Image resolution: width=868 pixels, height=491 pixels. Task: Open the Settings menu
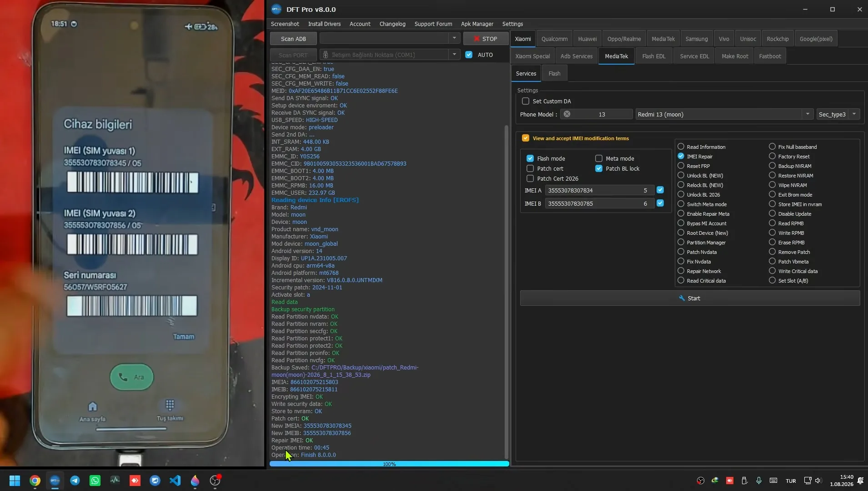tap(512, 24)
